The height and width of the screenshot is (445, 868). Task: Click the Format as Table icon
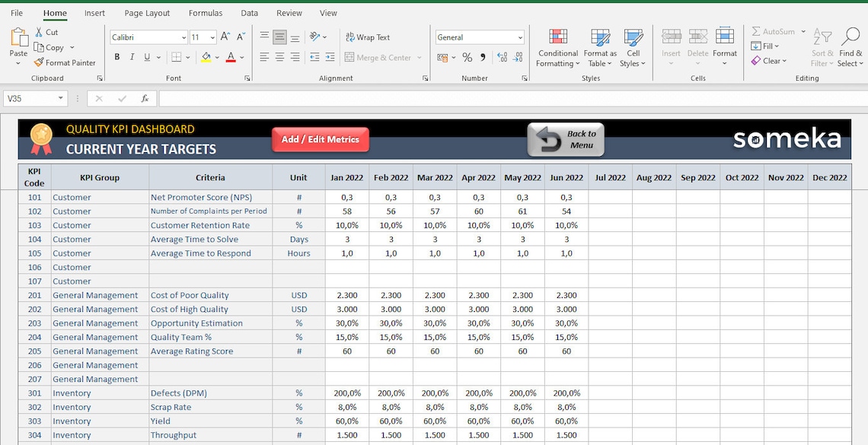601,47
